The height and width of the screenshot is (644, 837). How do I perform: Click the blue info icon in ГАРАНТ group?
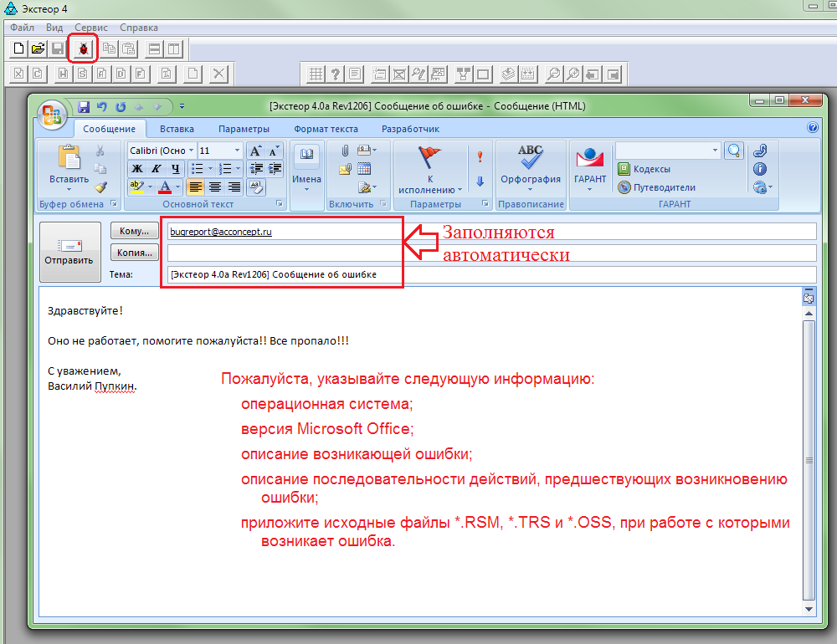[x=760, y=169]
